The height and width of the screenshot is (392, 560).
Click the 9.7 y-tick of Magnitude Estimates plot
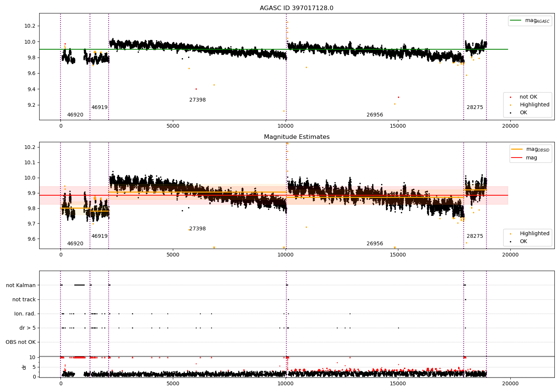[x=32, y=224]
